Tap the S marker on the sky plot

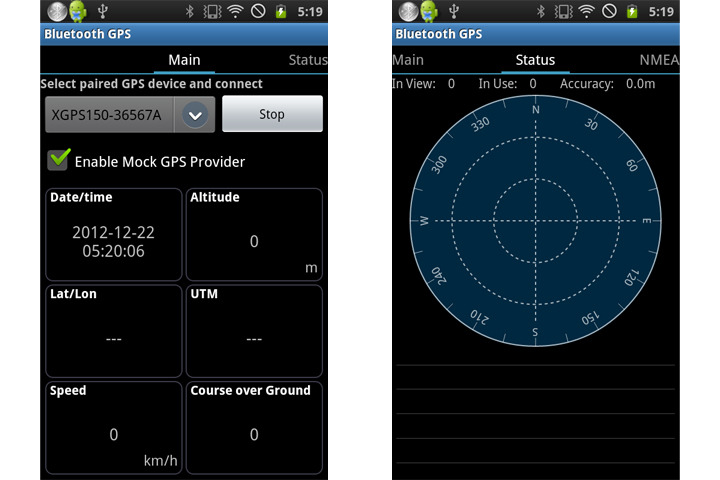(535, 332)
